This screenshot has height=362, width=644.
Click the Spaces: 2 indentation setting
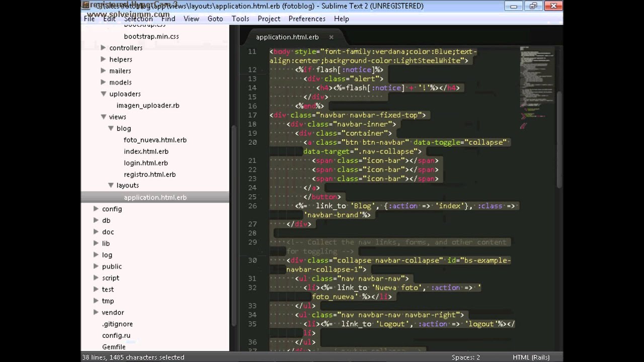tap(465, 357)
